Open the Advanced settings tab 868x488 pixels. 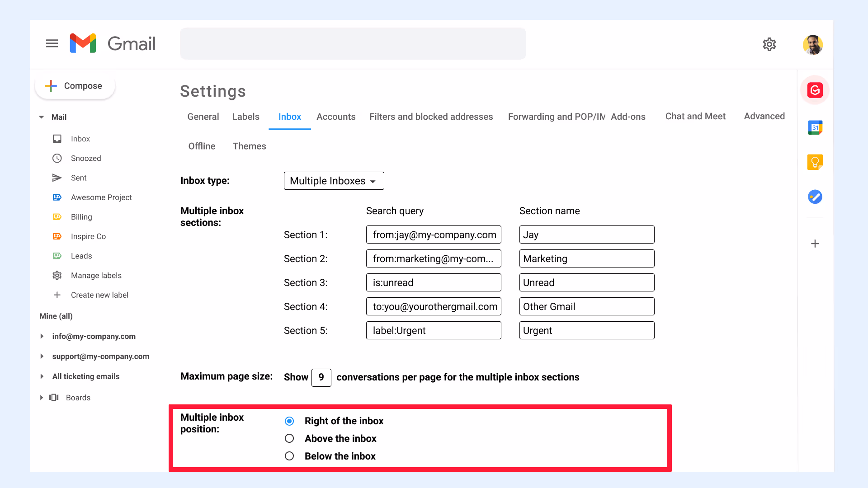click(x=764, y=116)
